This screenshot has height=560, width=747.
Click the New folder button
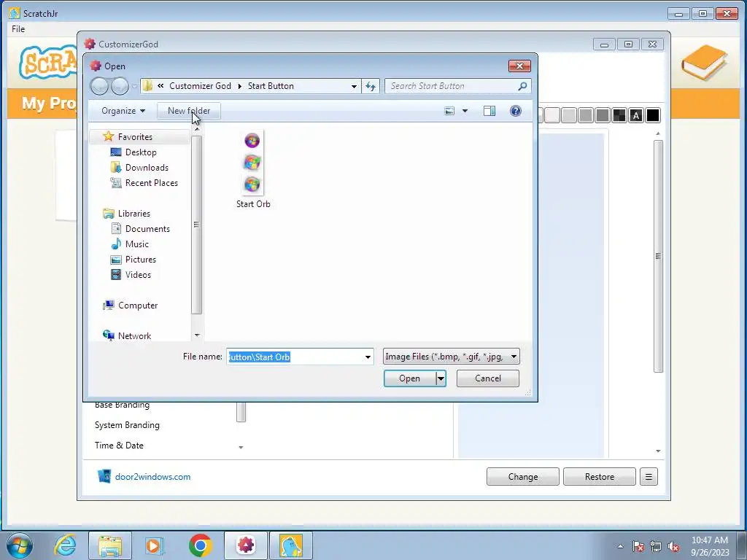(189, 111)
